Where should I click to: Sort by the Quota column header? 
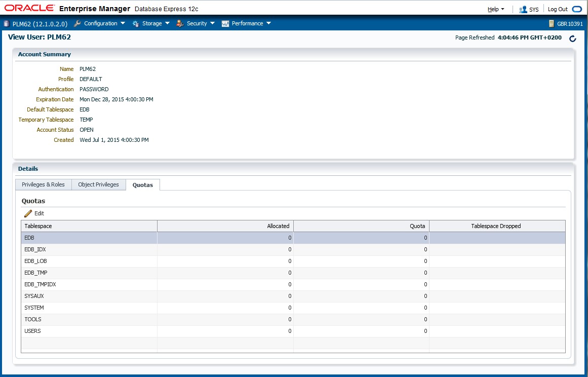click(361, 226)
